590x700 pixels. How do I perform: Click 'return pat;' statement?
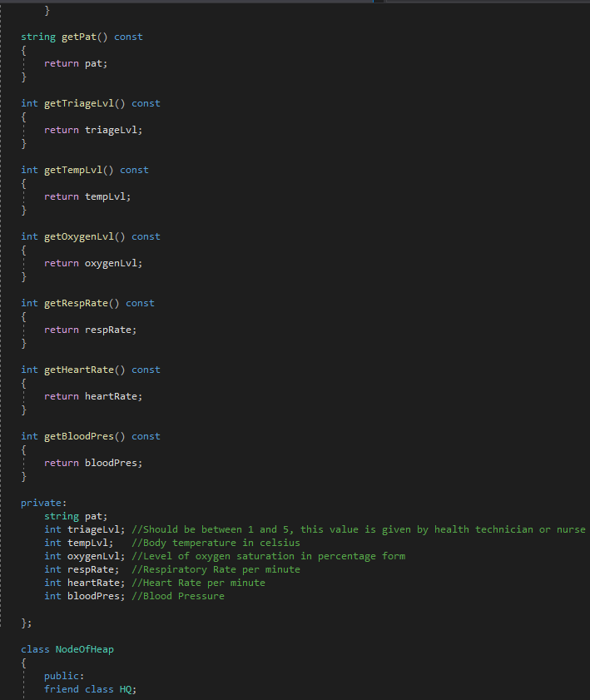click(x=76, y=63)
